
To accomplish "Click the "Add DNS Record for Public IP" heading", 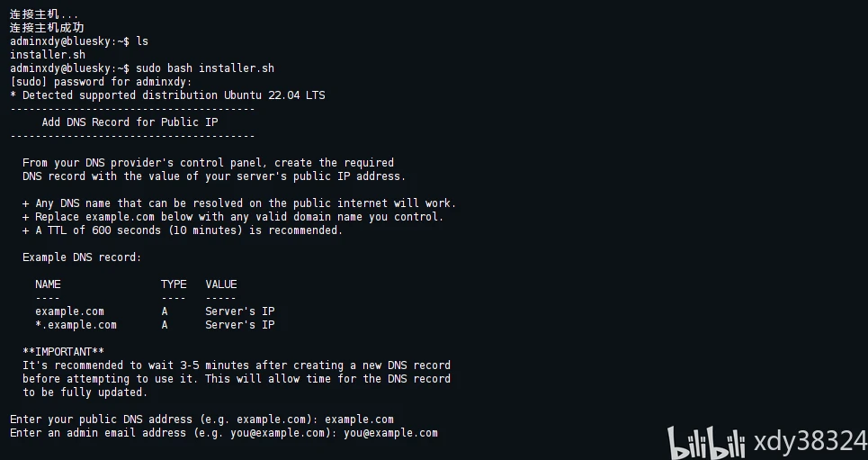I will [x=130, y=122].
